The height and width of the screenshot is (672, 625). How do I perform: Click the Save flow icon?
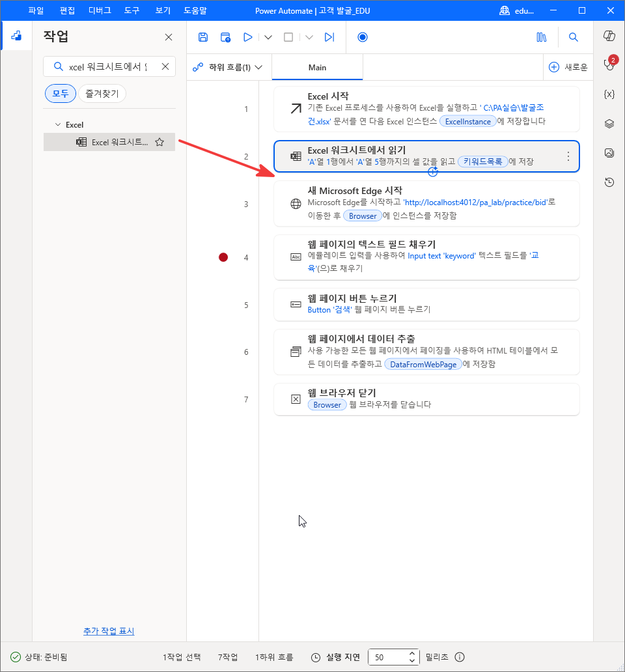pos(203,37)
